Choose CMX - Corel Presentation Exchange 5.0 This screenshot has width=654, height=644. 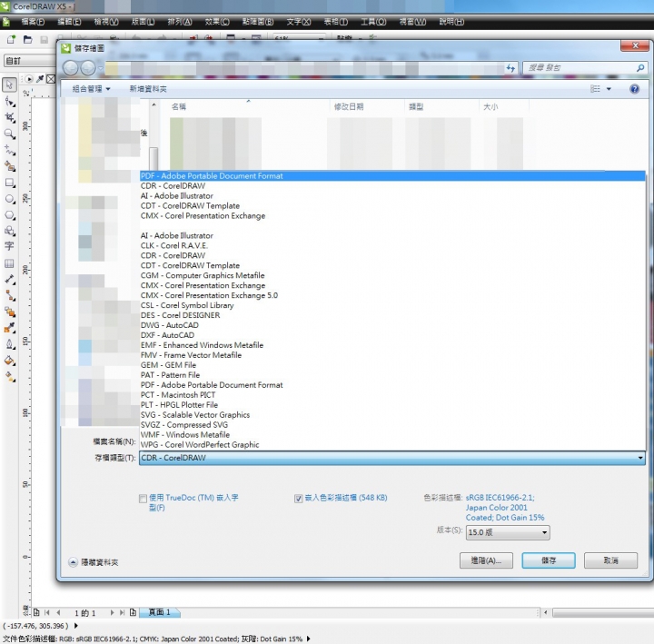click(x=392, y=295)
